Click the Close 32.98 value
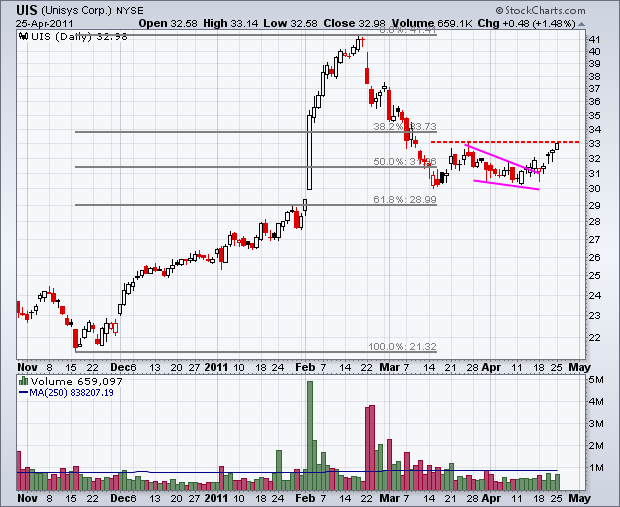The width and height of the screenshot is (620, 507). pyautogui.click(x=355, y=23)
